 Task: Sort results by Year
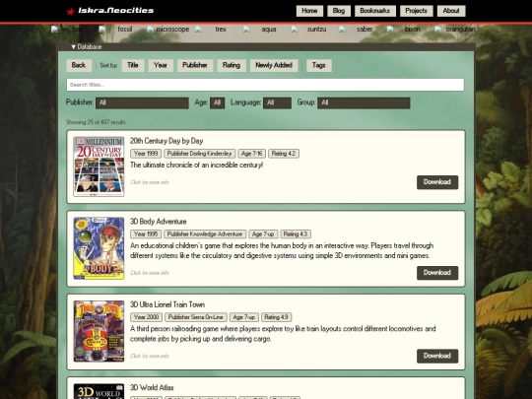click(x=161, y=65)
